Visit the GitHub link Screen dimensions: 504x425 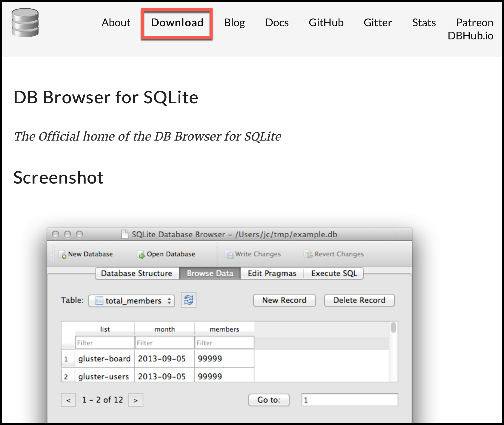point(326,23)
